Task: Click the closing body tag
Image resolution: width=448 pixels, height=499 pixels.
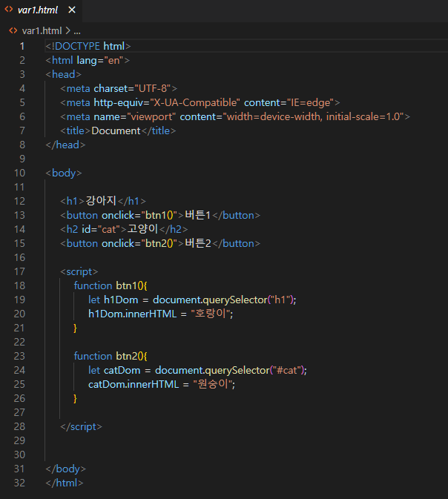Action: click(65, 469)
